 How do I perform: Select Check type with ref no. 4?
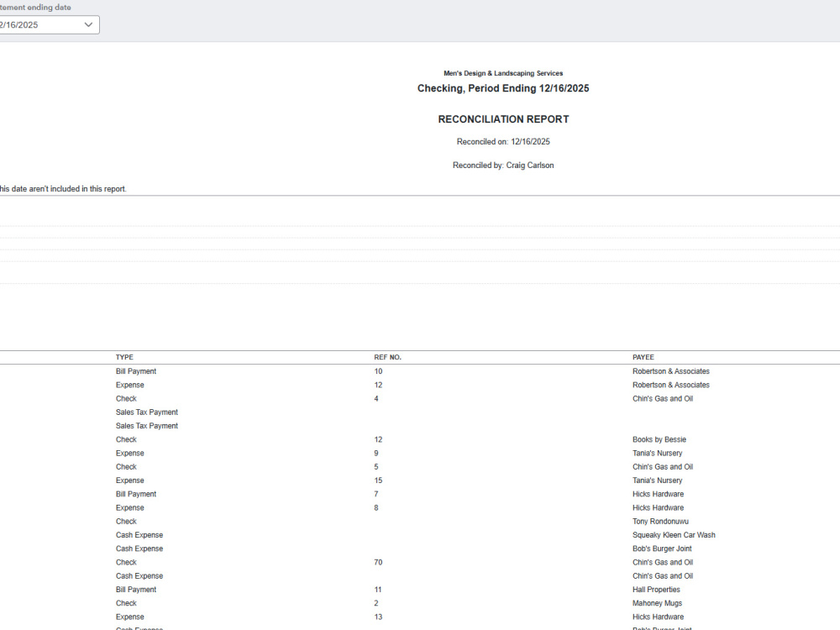pyautogui.click(x=126, y=398)
